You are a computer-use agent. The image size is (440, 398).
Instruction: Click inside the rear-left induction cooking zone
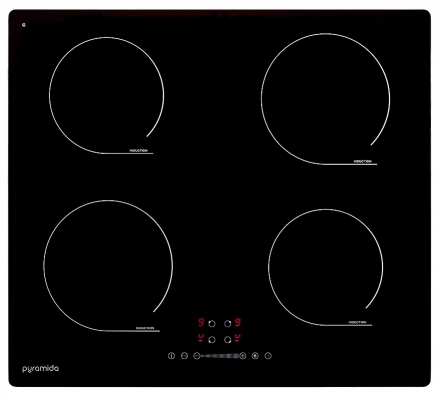click(x=107, y=95)
